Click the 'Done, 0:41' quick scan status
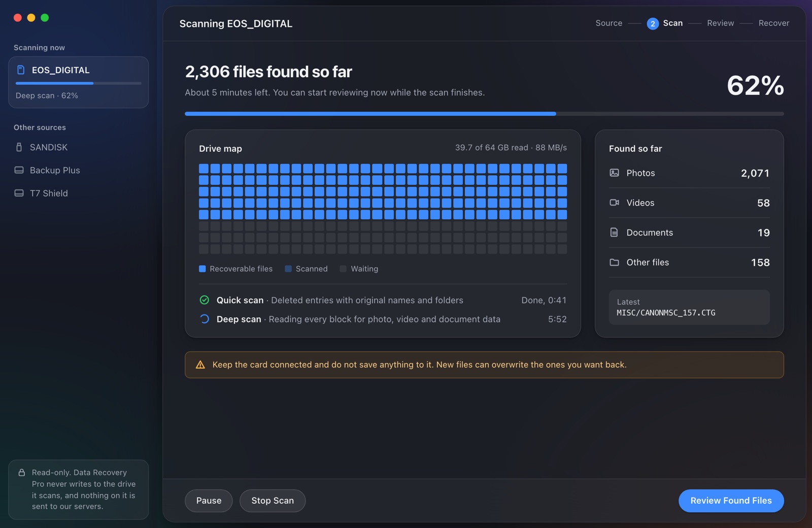 click(x=544, y=300)
